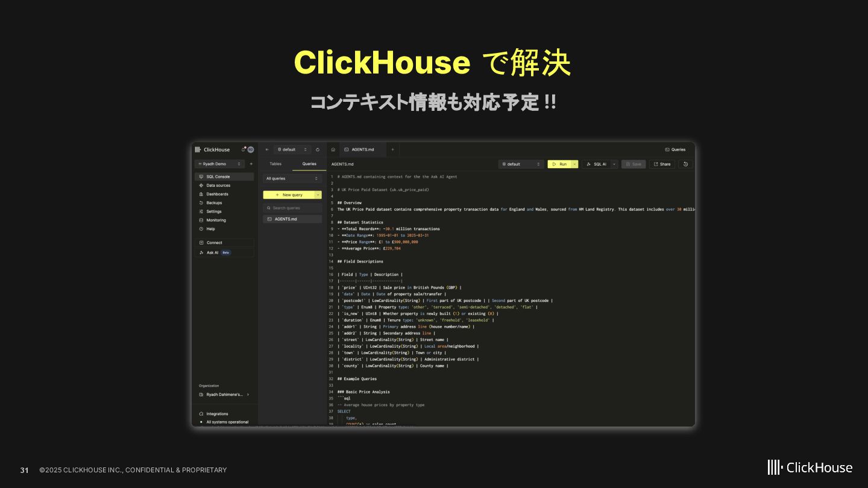Click the Connect button
This screenshot has width=868, height=488.
224,243
